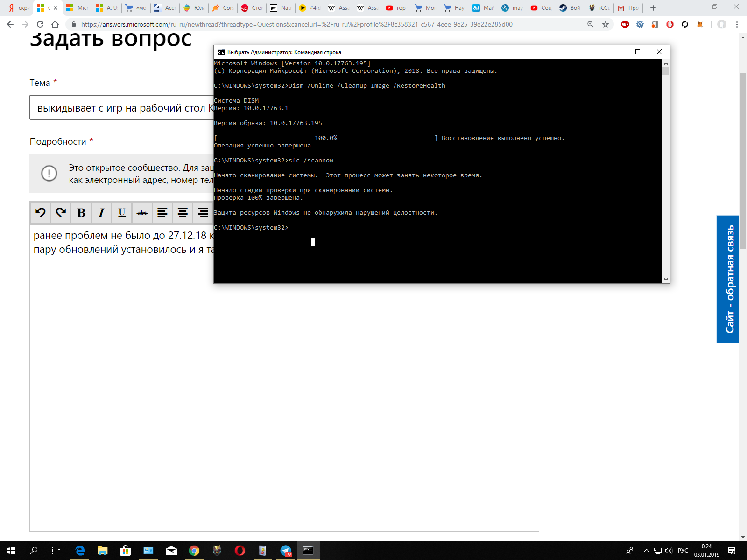Open the volume control in the tray
Screen dimensions: 747x560
pyautogui.click(x=668, y=551)
